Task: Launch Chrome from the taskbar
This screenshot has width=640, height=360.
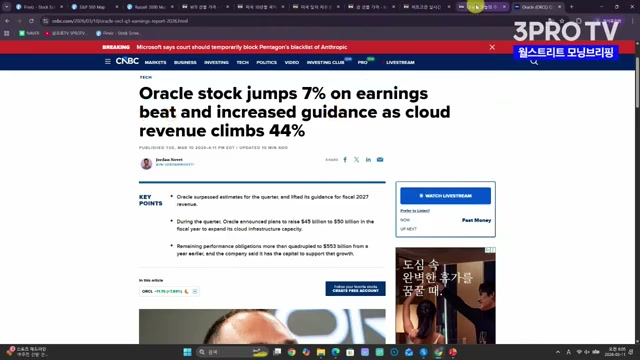Action: [x=291, y=352]
